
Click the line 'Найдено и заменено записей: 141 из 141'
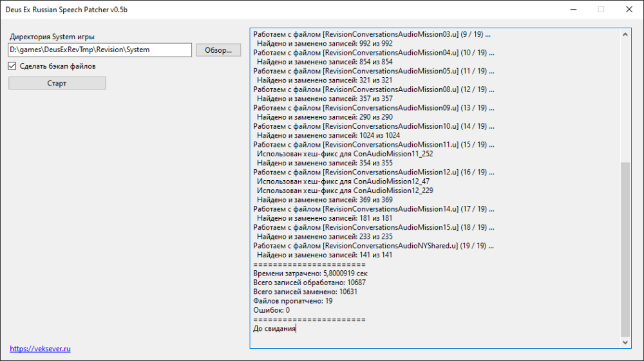point(325,255)
